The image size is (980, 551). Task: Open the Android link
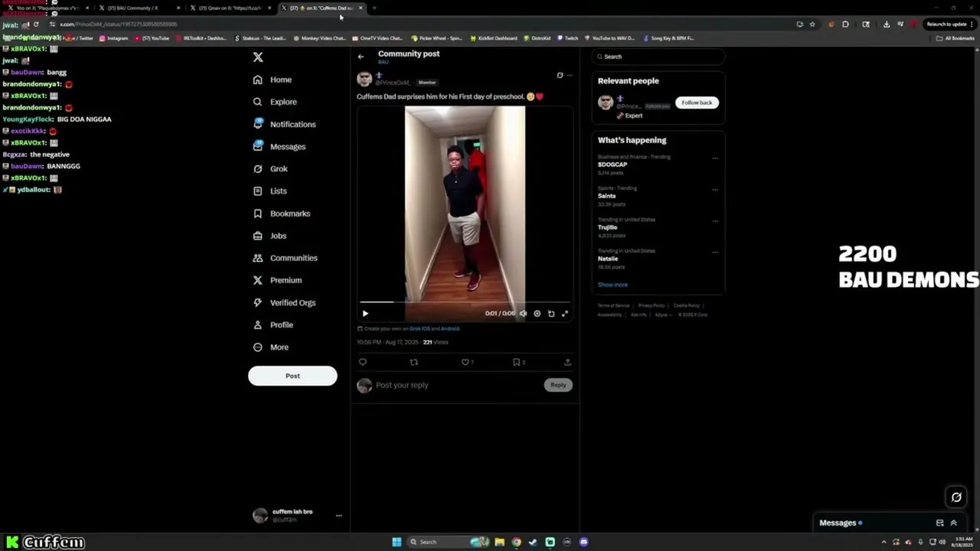[450, 328]
